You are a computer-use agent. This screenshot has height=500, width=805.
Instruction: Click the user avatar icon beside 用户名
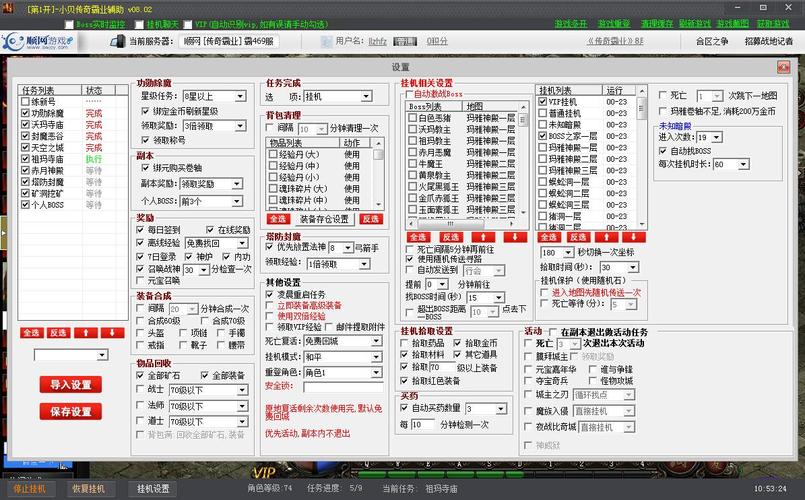click(325, 42)
